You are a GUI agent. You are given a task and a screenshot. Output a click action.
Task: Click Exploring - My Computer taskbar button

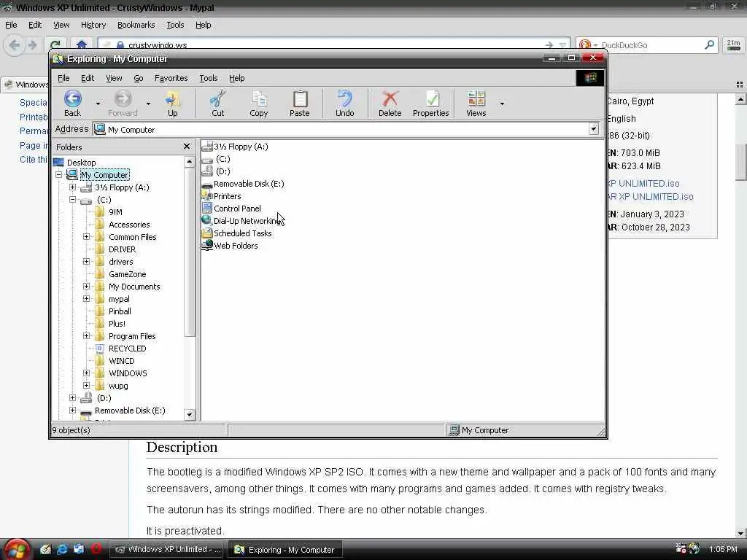pyautogui.click(x=285, y=550)
